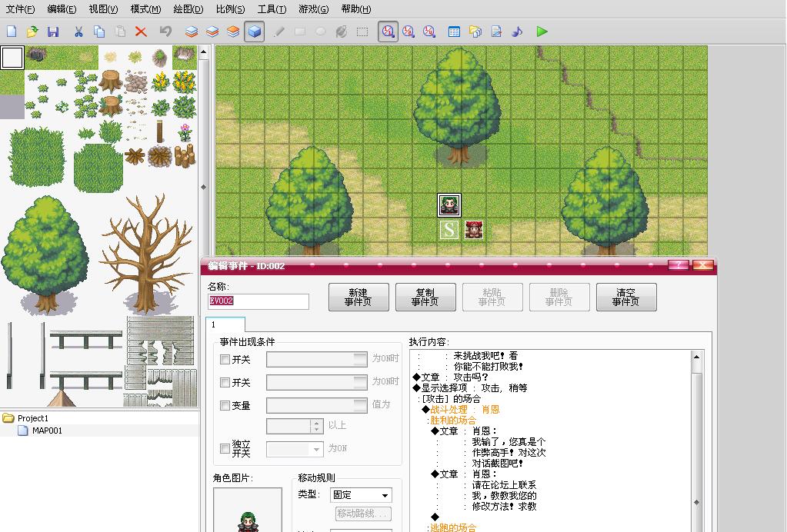Screen dimensions: 787x532
Task: Click the variable value 以上 stepper
Action: pyautogui.click(x=315, y=426)
